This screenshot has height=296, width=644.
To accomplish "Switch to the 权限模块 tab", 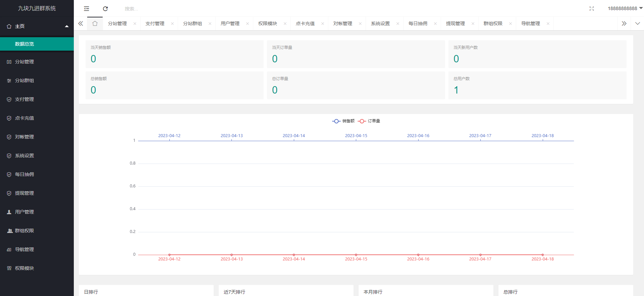I will [268, 23].
